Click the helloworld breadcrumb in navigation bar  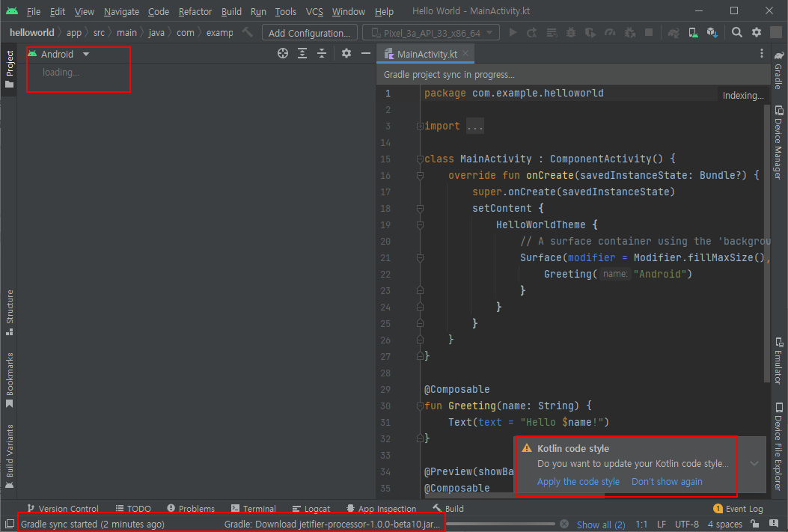pyautogui.click(x=31, y=33)
